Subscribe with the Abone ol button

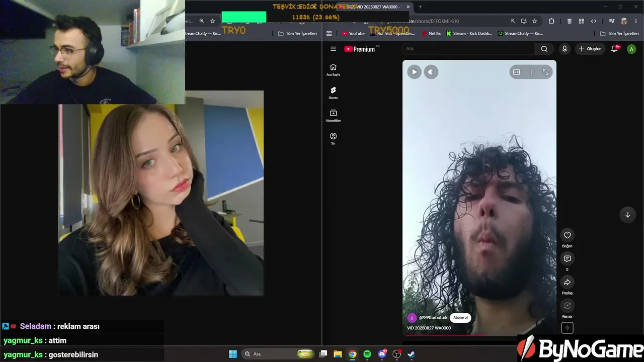[460, 318]
